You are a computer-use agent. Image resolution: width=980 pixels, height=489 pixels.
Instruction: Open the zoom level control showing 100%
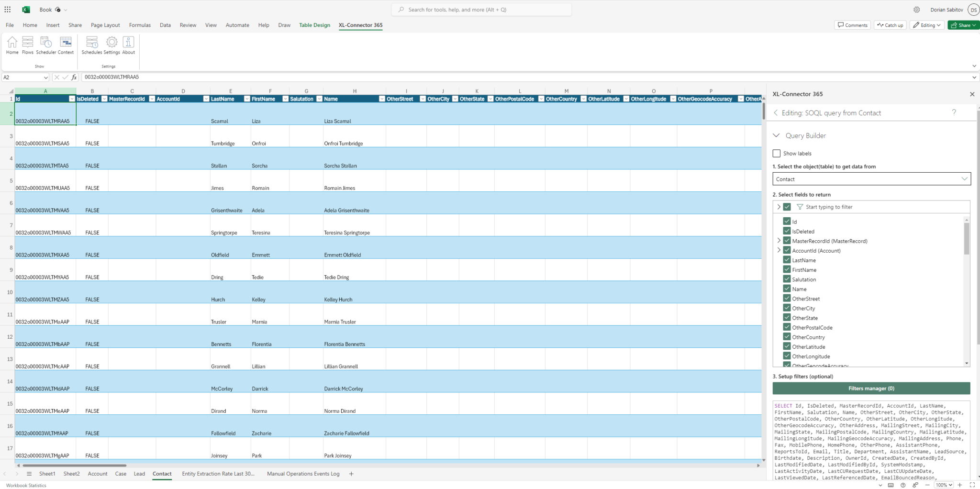coord(944,485)
